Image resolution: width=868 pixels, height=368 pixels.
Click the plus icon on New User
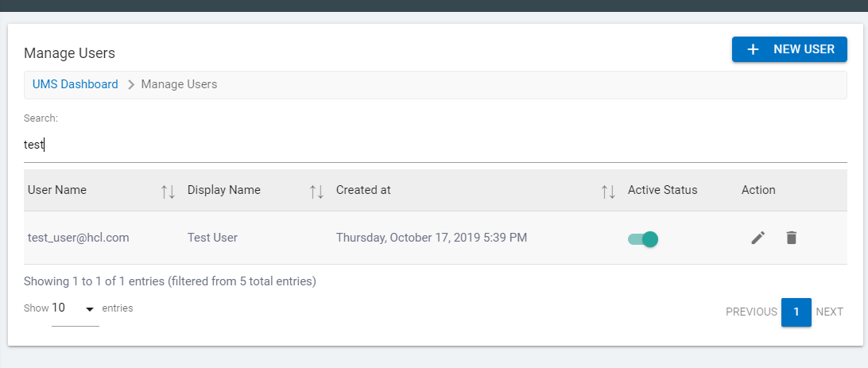click(754, 49)
